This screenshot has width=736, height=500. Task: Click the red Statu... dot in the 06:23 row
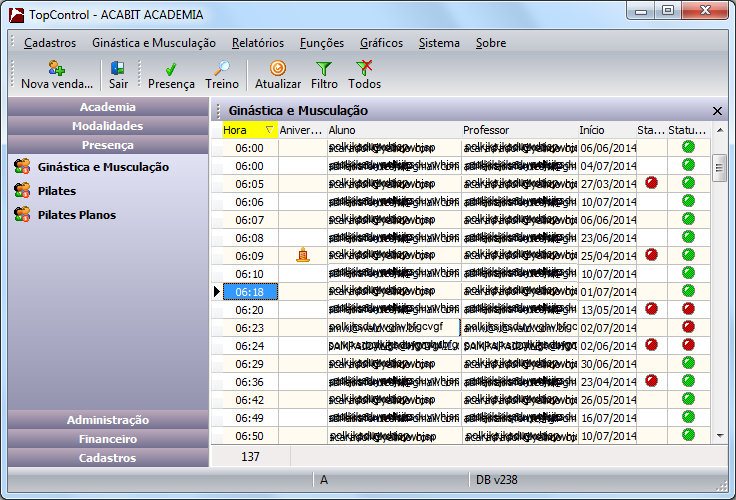(688, 327)
